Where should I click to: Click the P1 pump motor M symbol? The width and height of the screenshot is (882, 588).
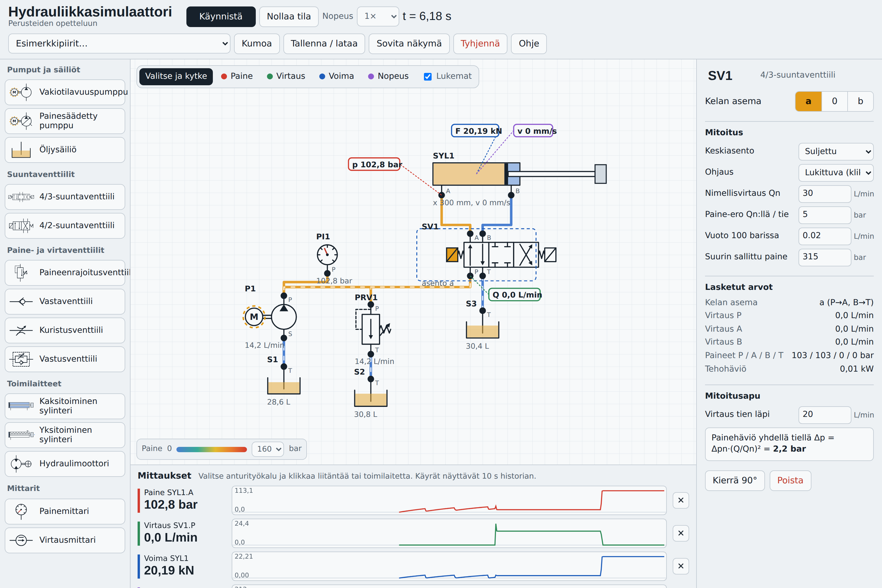[x=254, y=317]
